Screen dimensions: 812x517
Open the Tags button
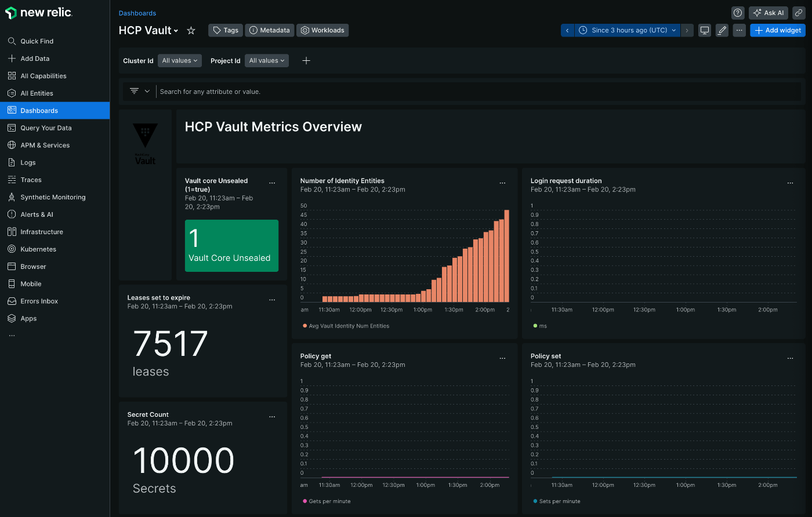tap(226, 30)
